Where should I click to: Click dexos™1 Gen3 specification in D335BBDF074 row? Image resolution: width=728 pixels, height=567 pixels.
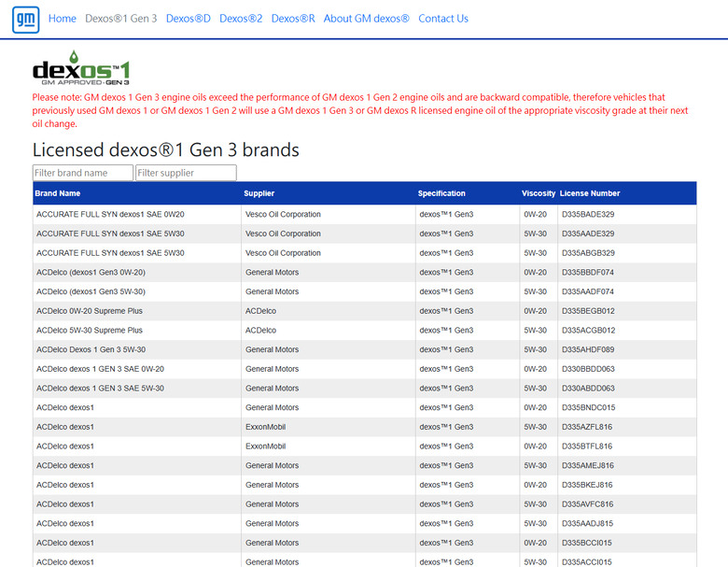pos(446,273)
